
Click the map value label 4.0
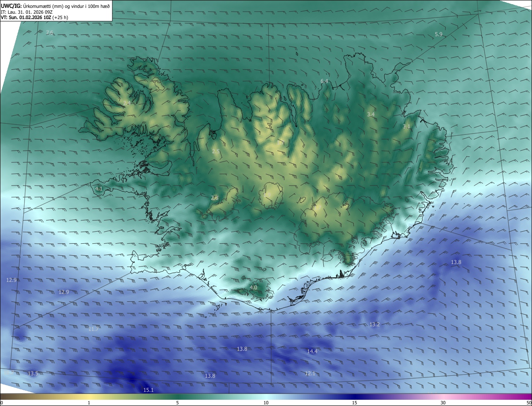point(253,287)
